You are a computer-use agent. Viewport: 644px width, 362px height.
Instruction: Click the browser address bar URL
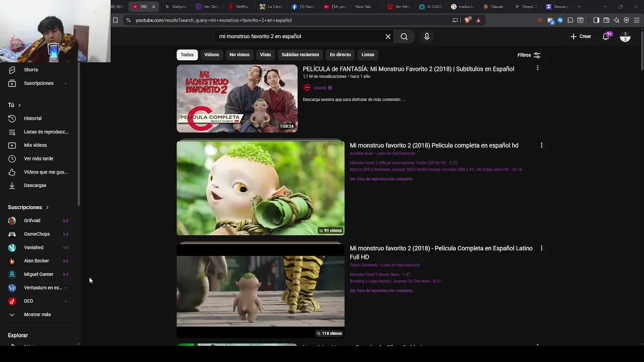(x=213, y=20)
